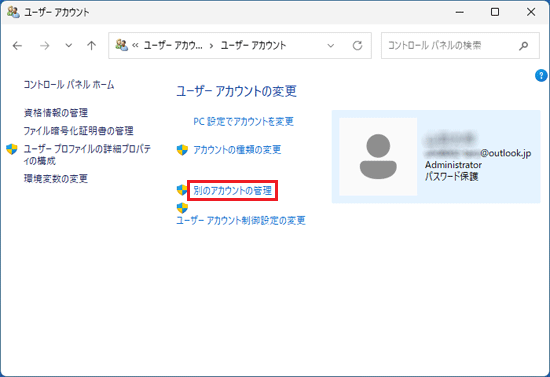550x377 pixels.
Task: Click shield icon above ユーザー アカウント制御設定の変更
Action: point(182,208)
